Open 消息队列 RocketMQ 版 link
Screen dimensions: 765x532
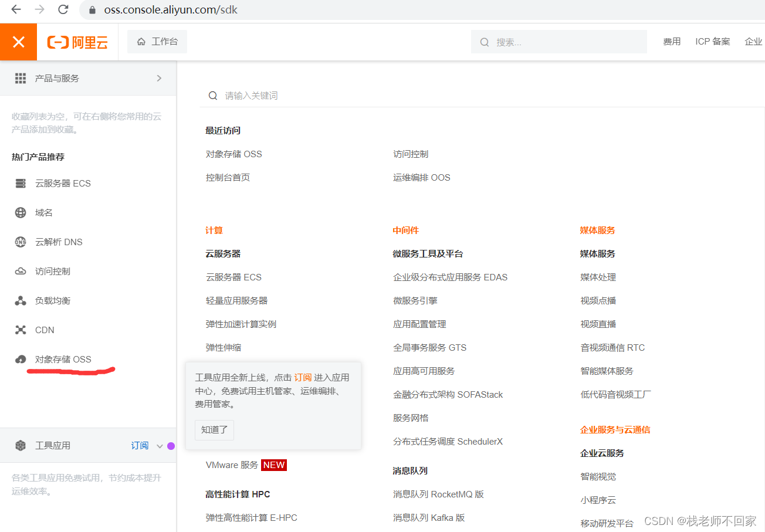439,494
